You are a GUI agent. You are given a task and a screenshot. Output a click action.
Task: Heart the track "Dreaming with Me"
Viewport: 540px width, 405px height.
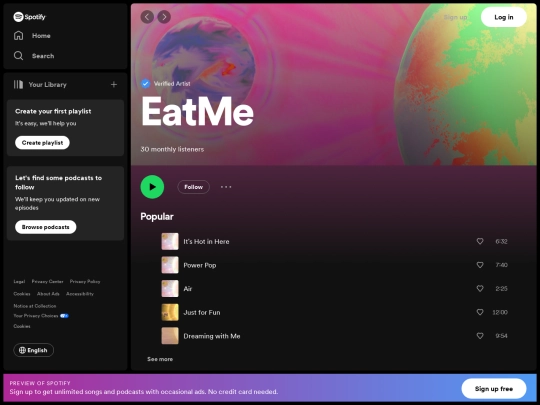point(480,335)
